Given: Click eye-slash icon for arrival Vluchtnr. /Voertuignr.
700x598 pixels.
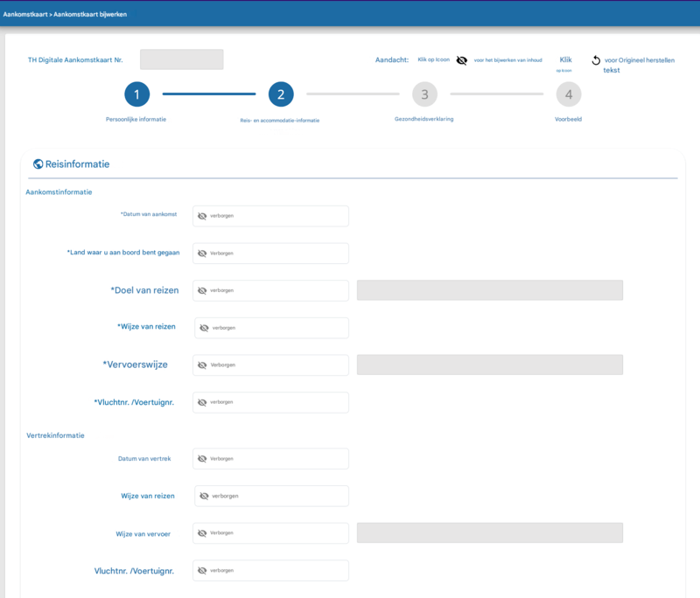Looking at the screenshot, I should click(202, 403).
